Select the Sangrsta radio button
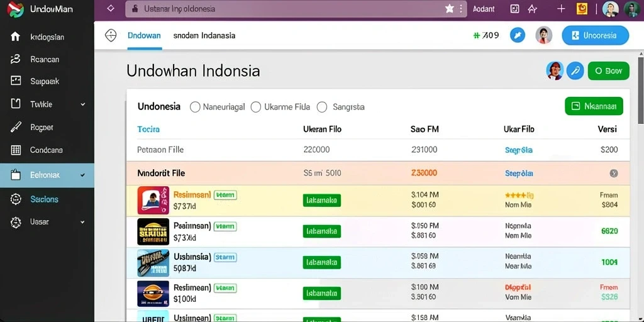Screen dimensions: 644x322 point(322,107)
